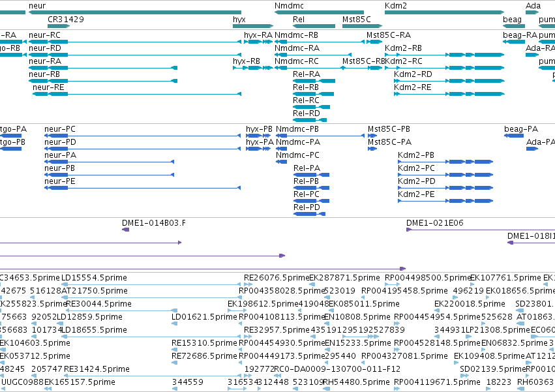The width and height of the screenshot is (555, 392).
Task: Select protein neur-PC
Action: tap(60, 129)
